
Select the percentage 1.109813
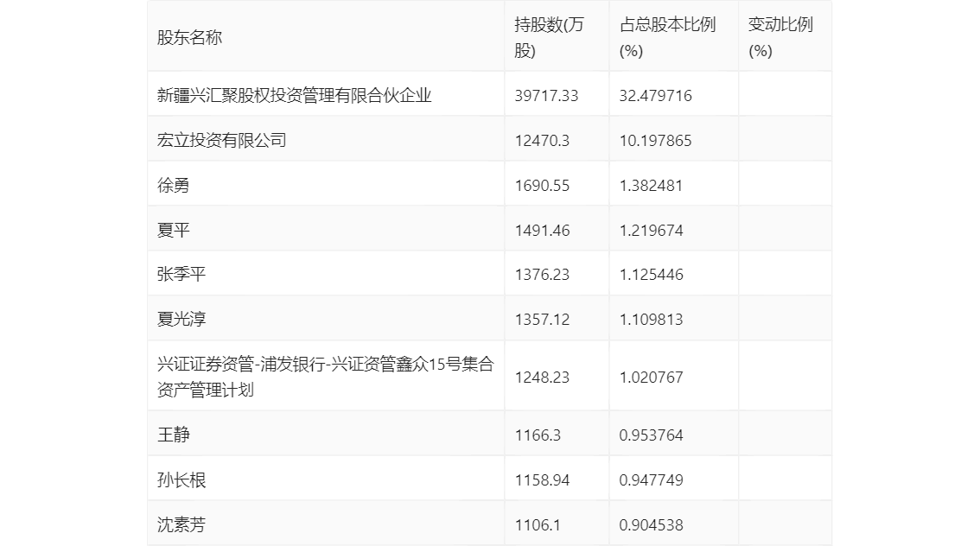(x=651, y=320)
